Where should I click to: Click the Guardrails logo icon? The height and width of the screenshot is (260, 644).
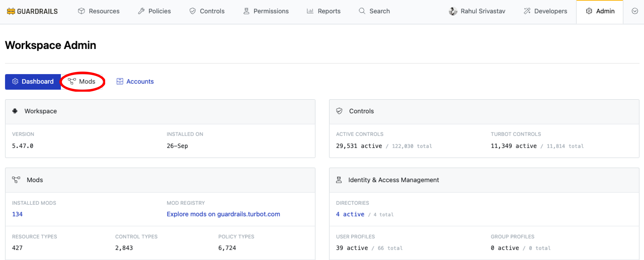(x=11, y=11)
